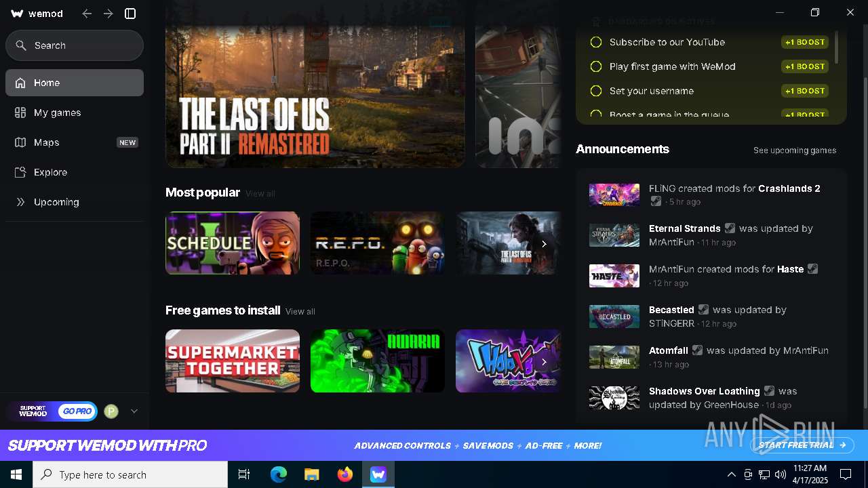Launch Microsoft Edge from taskbar
The width and height of the screenshot is (868, 488).
point(279,474)
